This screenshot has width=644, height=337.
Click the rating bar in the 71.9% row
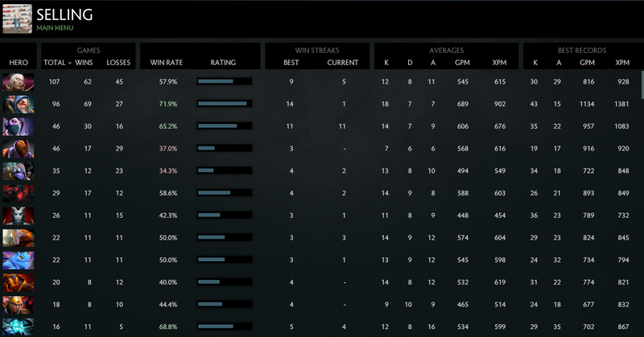pos(224,104)
